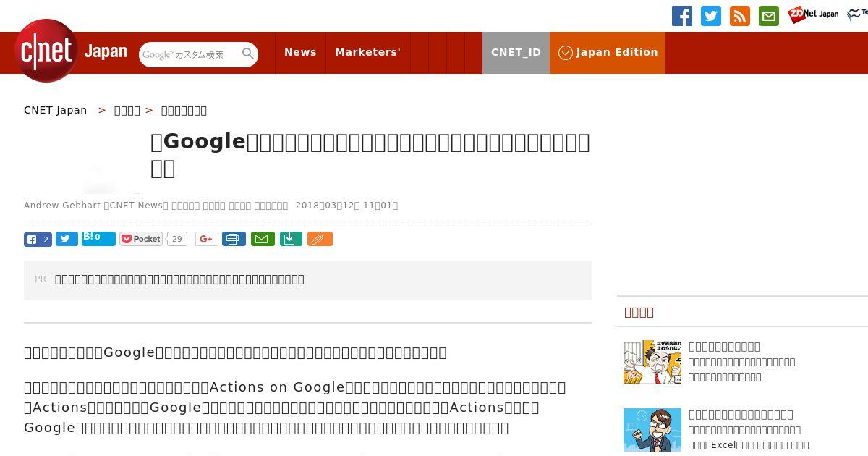This screenshot has height=456, width=868.
Task: Click the article headline starting with Google
Action: 370,154
